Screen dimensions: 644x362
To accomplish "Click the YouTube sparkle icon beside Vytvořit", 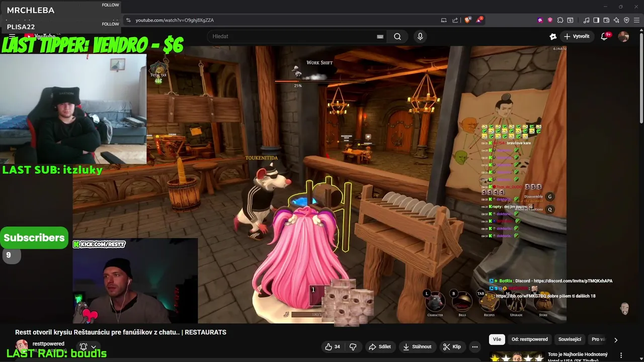I will [x=553, y=36].
